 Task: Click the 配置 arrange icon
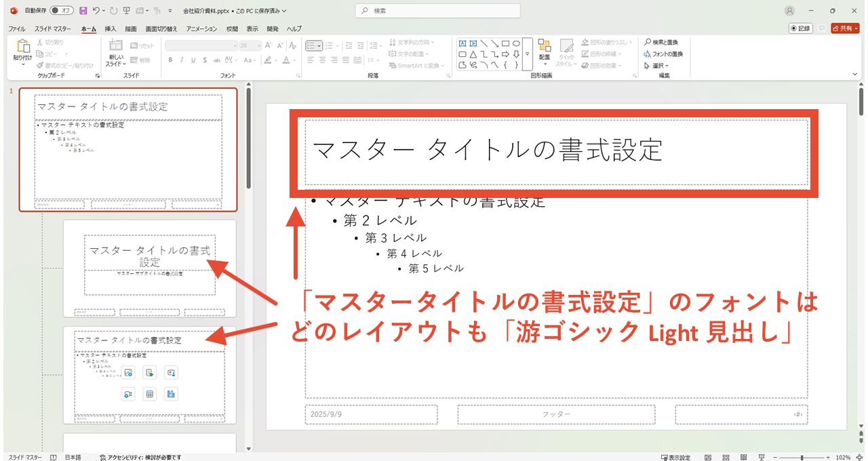(x=545, y=45)
